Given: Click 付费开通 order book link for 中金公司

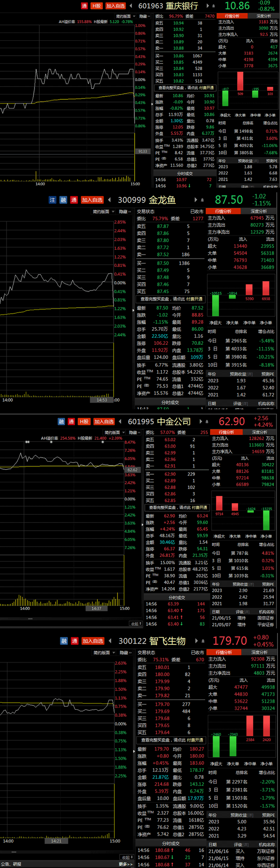Looking at the screenshot, I should (x=199, y=507).
